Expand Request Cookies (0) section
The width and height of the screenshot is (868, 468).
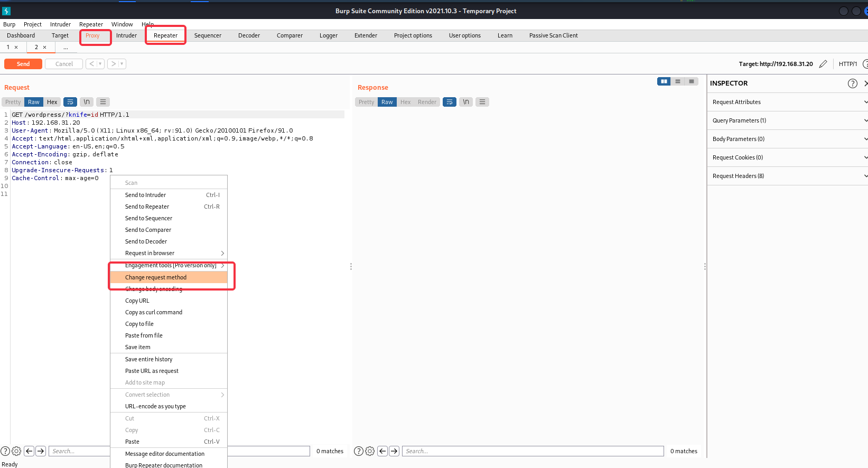click(787, 157)
